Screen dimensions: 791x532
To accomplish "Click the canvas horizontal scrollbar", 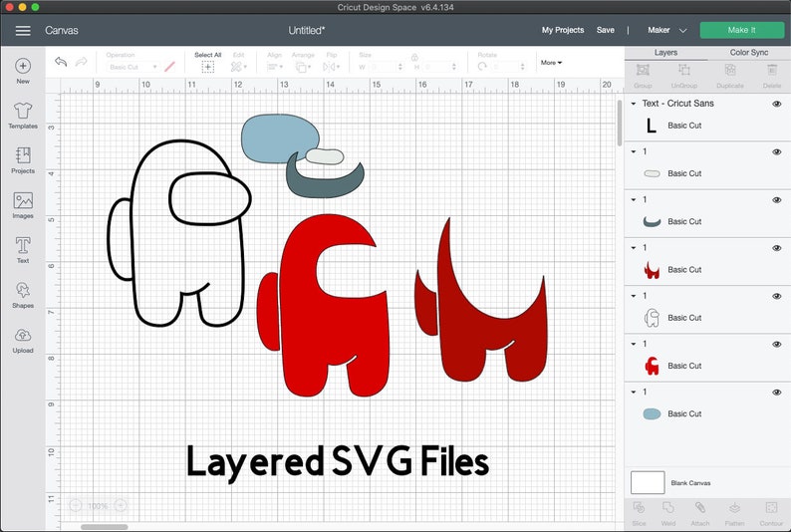I will (x=105, y=527).
